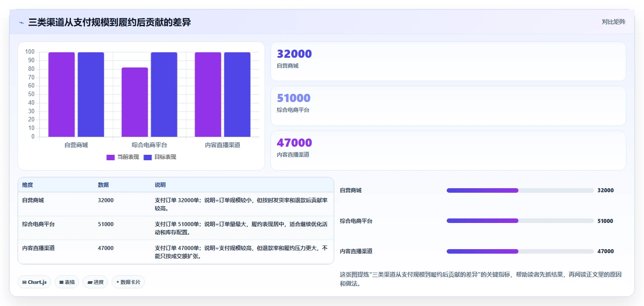Viewport: 644px width, 306px height.
Task: Select the 综合电商平台 cell in the table
Action: 38,224
